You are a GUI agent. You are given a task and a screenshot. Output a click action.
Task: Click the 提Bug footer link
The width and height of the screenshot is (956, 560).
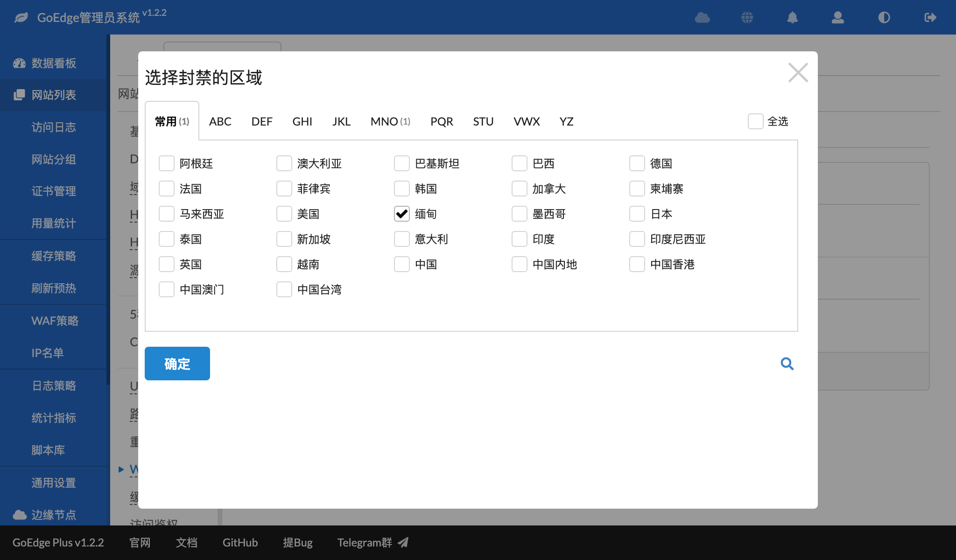(298, 543)
